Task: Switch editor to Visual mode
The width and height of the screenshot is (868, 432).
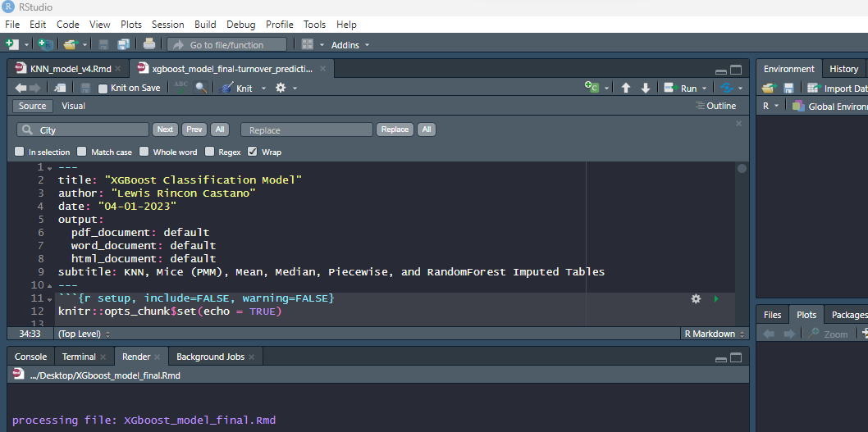Action: point(74,106)
